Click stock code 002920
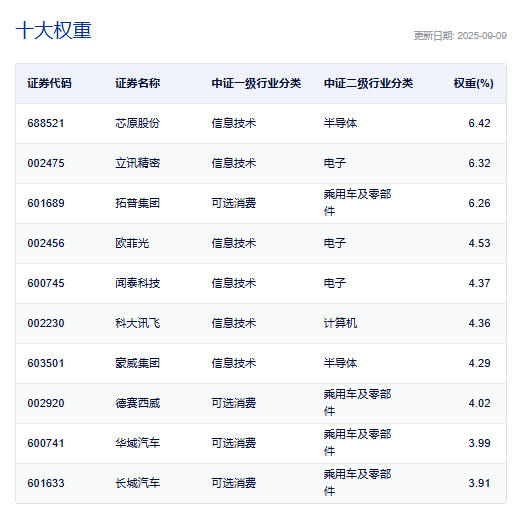The image size is (522, 513). coord(46,403)
